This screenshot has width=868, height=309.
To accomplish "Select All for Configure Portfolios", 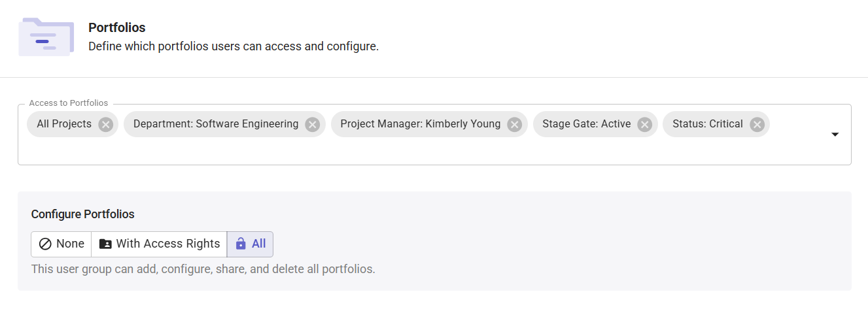I will [x=250, y=244].
